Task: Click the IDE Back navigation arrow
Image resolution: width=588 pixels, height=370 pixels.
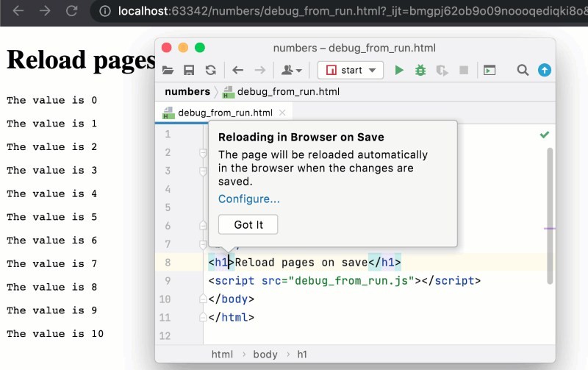Action: point(237,70)
